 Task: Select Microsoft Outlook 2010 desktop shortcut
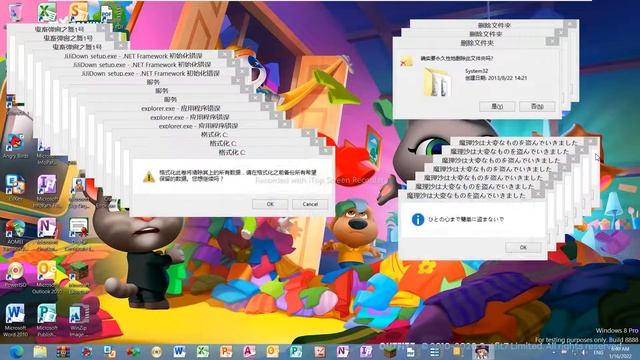pyautogui.click(x=47, y=278)
